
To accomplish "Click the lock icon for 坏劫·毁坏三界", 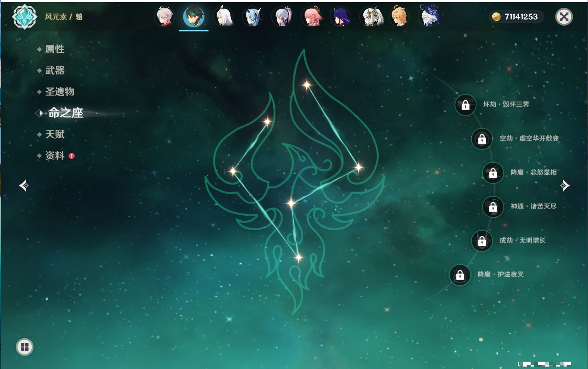I will (465, 105).
